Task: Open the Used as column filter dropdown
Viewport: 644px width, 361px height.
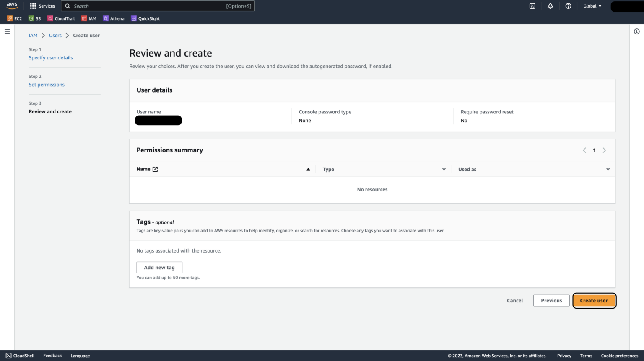Action: click(x=608, y=169)
